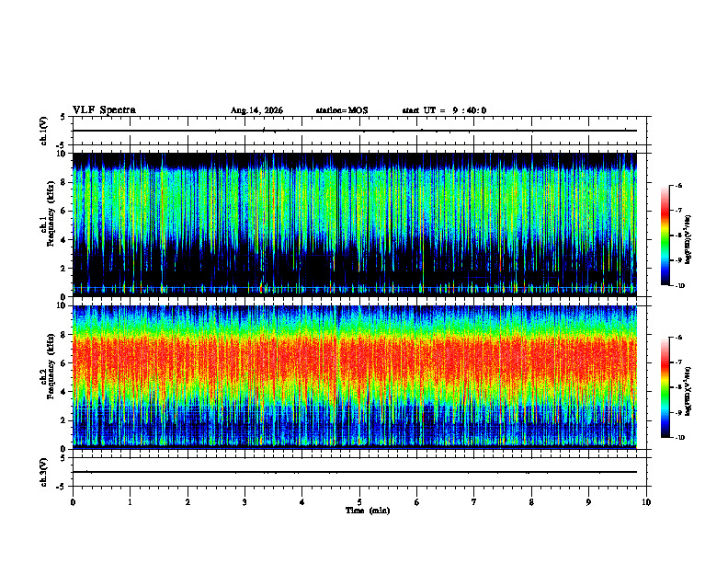Image resolution: width=728 pixels, height=563 pixels.
Task: Click the "Time (min)" x-axis label
Action: coord(368,511)
